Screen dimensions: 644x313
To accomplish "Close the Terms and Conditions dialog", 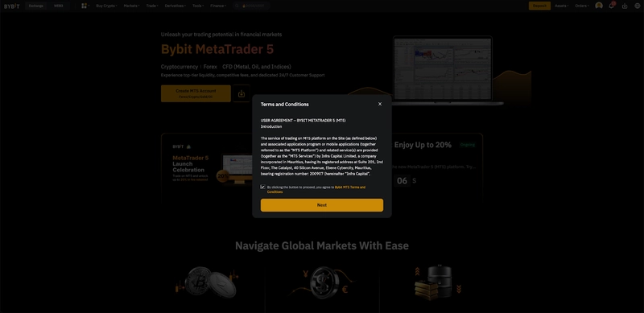I will click(x=380, y=104).
